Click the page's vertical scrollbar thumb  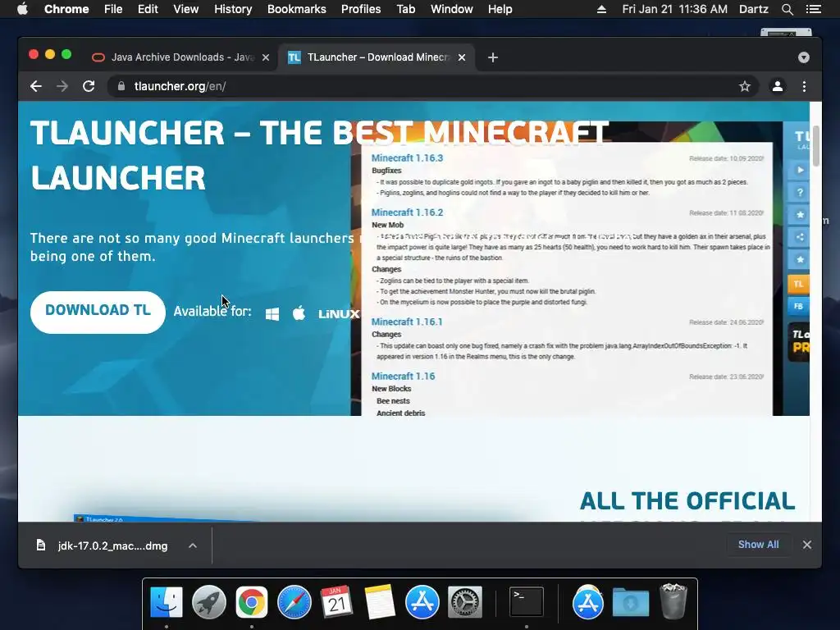(816, 146)
